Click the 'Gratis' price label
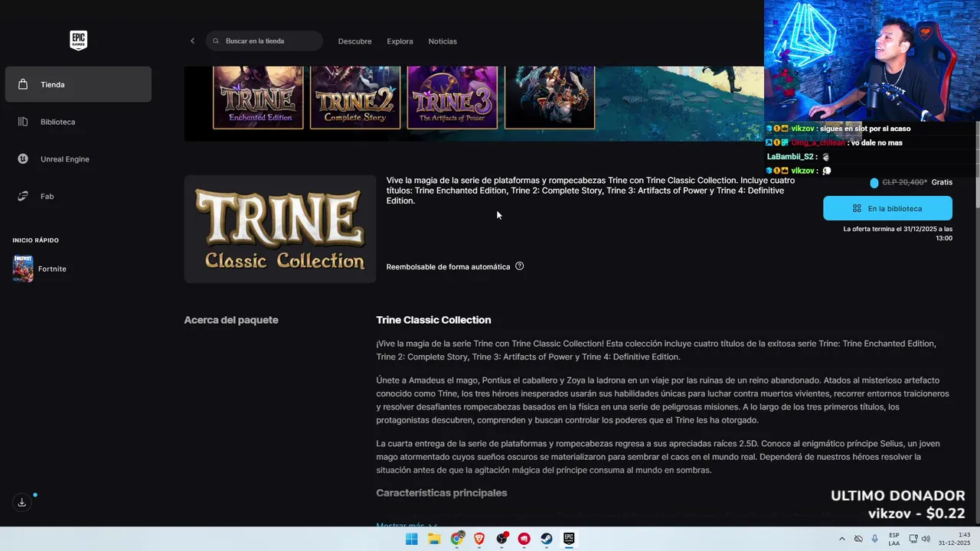 (x=942, y=183)
